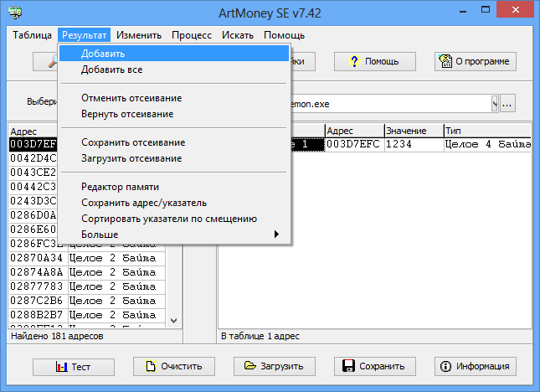The width and height of the screenshot is (540, 392).
Task: Open the Процесс menu
Action: (192, 35)
